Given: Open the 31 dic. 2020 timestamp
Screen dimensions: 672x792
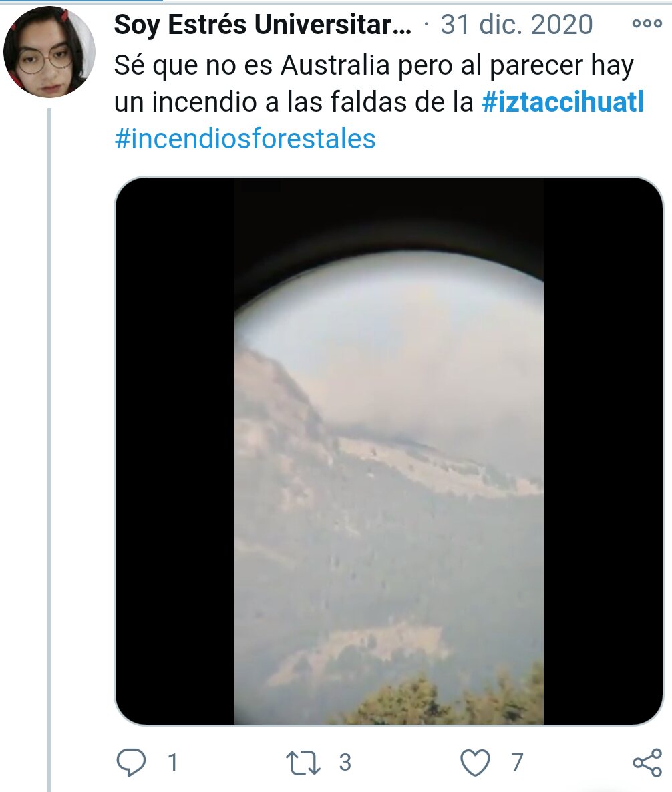Looking at the screenshot, I should point(516,24).
